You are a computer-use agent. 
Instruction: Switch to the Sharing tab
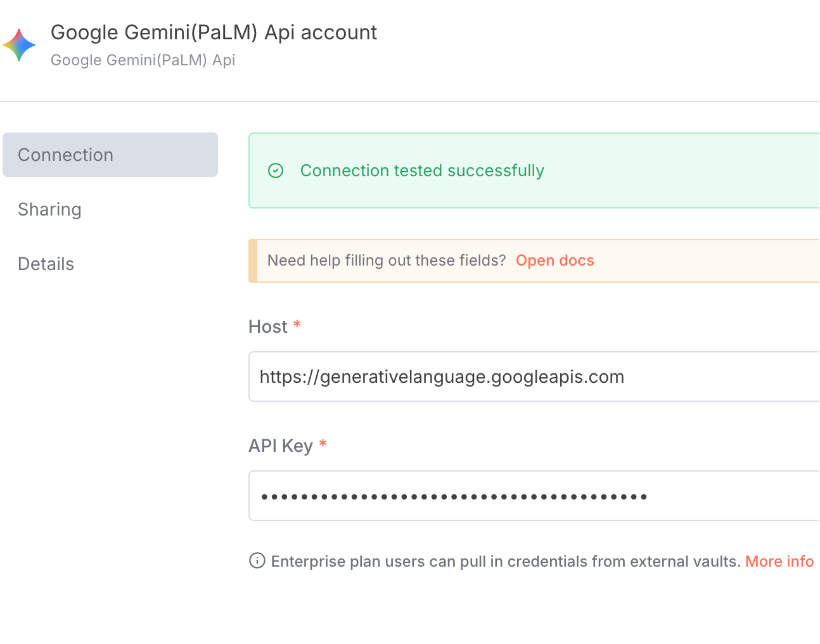(49, 210)
